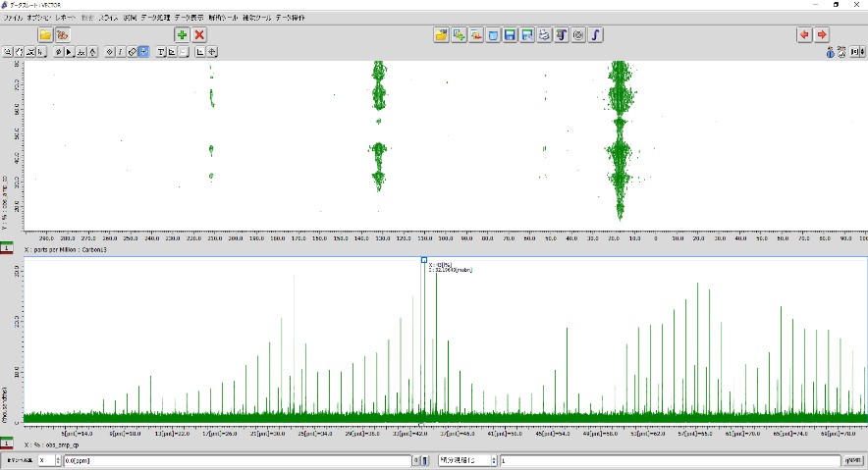Select the magnifier zoom tool
The height and width of the screenshot is (470, 868).
click(8, 52)
